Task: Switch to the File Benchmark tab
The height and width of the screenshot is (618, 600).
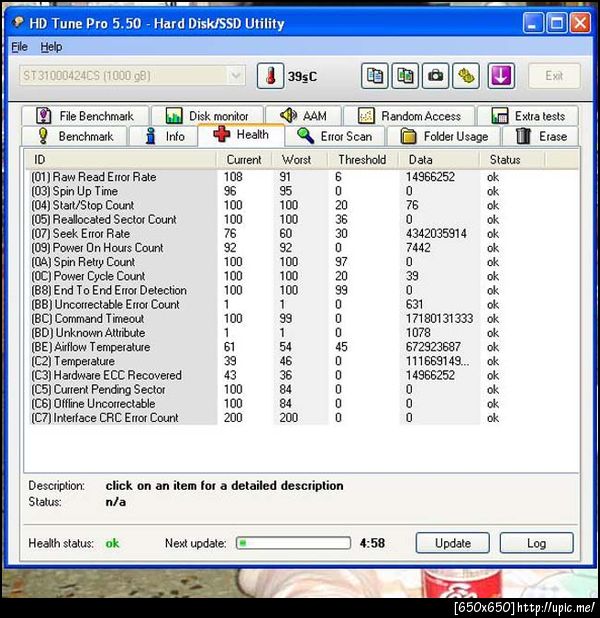Action: 85,116
